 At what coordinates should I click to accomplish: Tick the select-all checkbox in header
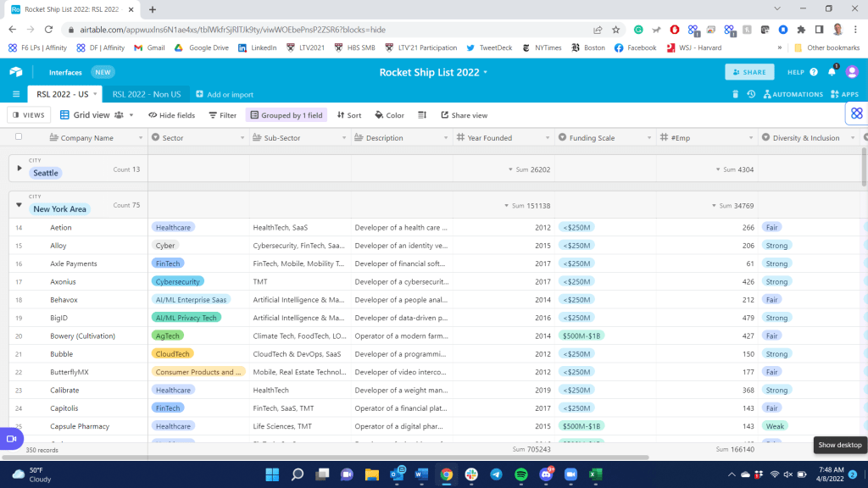[19, 137]
